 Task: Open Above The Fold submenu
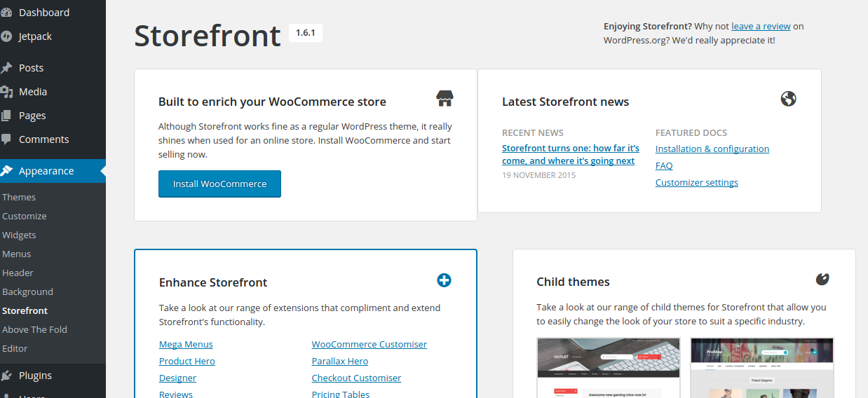(x=35, y=330)
